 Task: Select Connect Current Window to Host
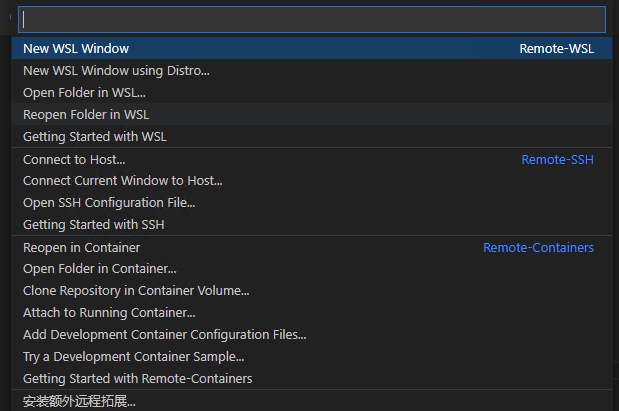(x=122, y=181)
